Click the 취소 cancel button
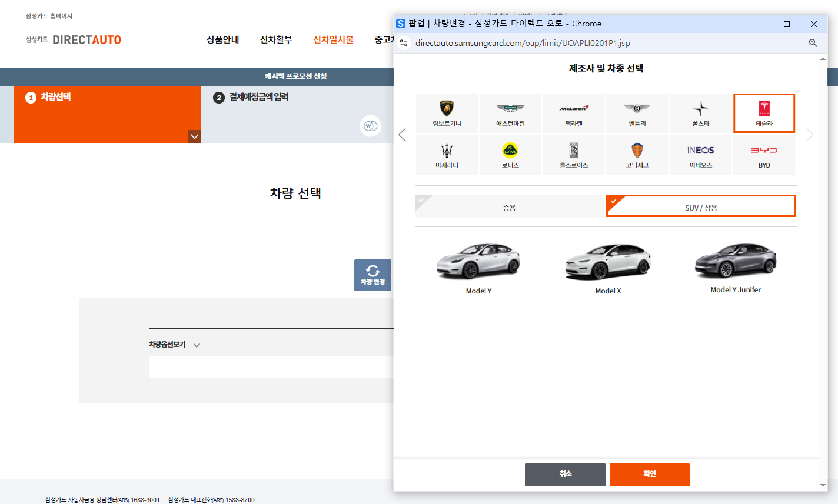The width and height of the screenshot is (838, 504). click(x=565, y=475)
